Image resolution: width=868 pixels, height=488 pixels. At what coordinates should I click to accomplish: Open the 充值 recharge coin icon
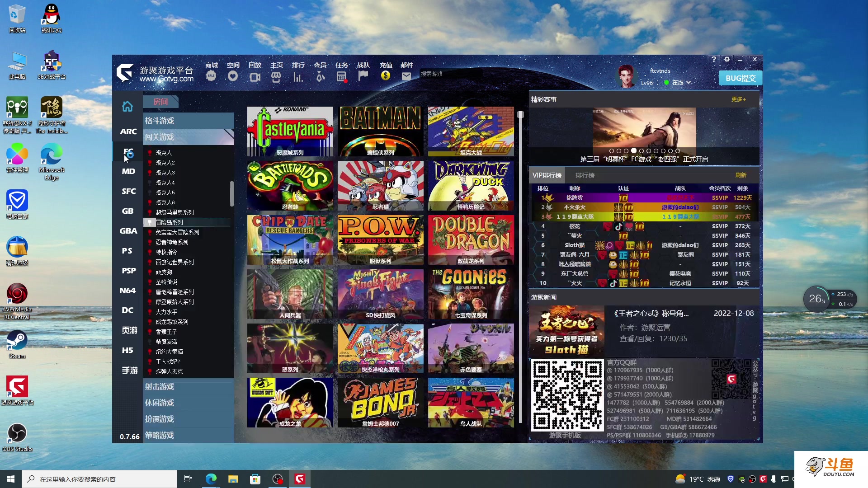pos(386,75)
